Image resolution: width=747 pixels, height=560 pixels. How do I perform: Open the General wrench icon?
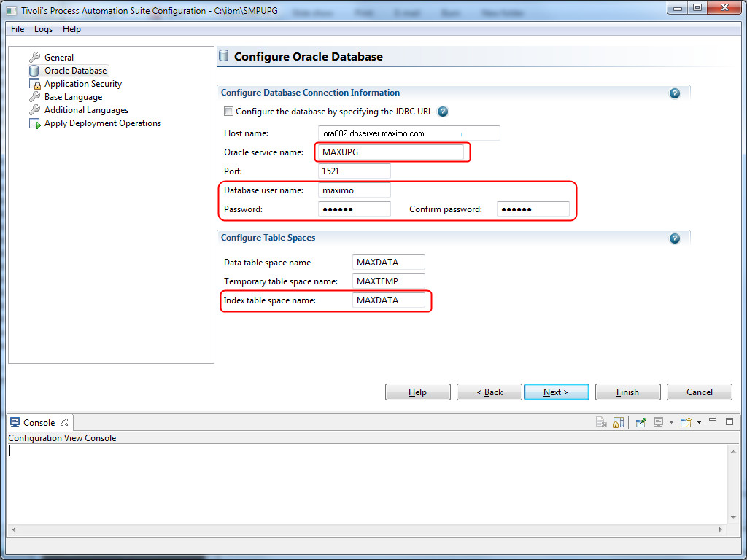(x=34, y=57)
